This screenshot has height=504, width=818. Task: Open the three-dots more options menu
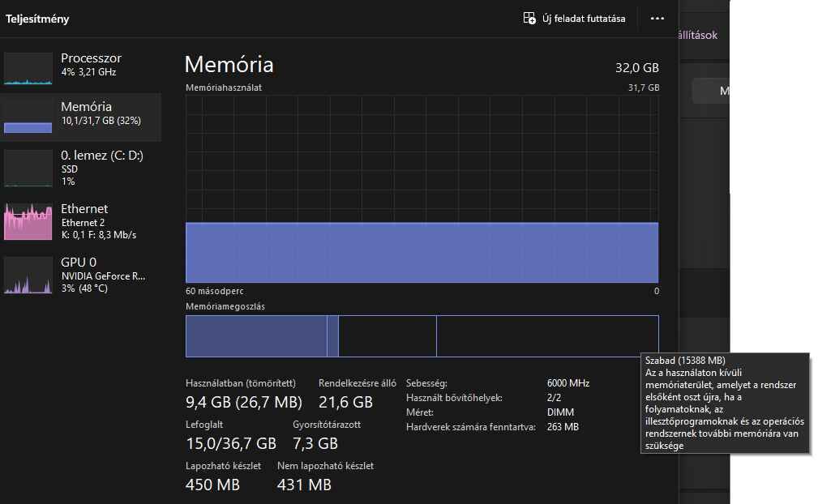tap(657, 19)
